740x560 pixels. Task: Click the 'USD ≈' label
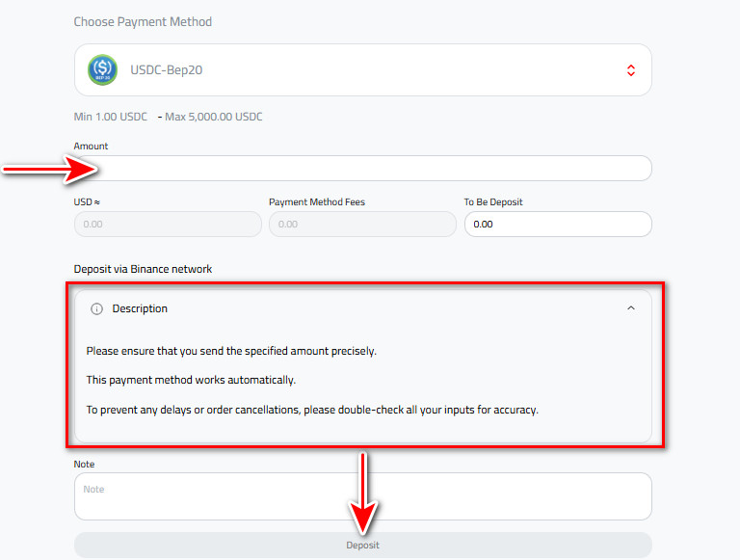87,202
